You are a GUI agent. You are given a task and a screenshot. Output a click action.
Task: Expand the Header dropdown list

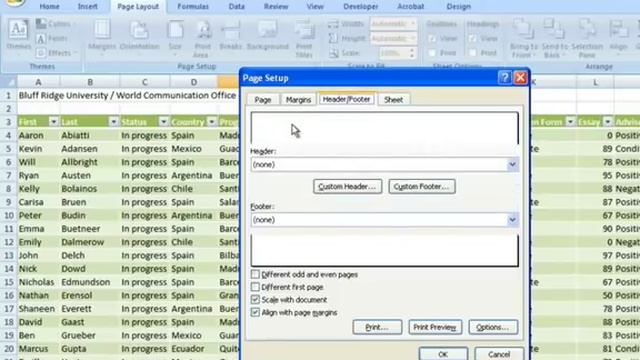click(512, 164)
